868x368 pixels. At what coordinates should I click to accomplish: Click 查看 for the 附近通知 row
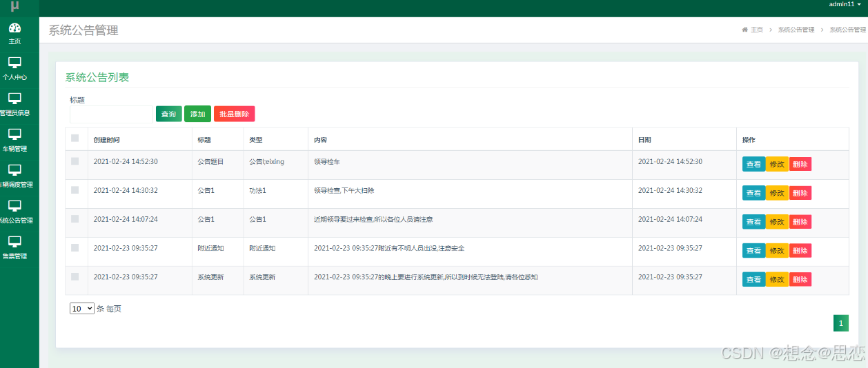753,251
